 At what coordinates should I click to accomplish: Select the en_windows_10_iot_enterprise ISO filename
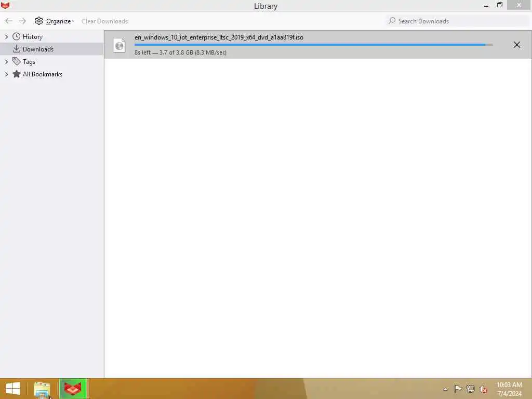[219, 37]
